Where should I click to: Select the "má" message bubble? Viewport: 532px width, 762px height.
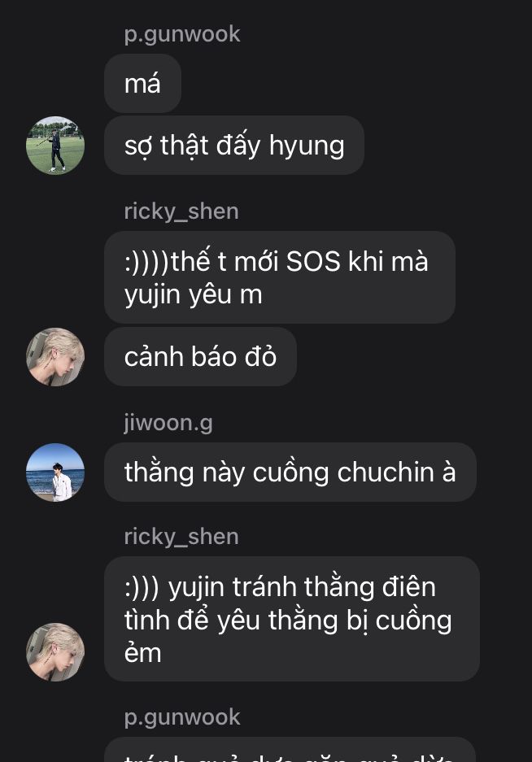click(x=142, y=83)
